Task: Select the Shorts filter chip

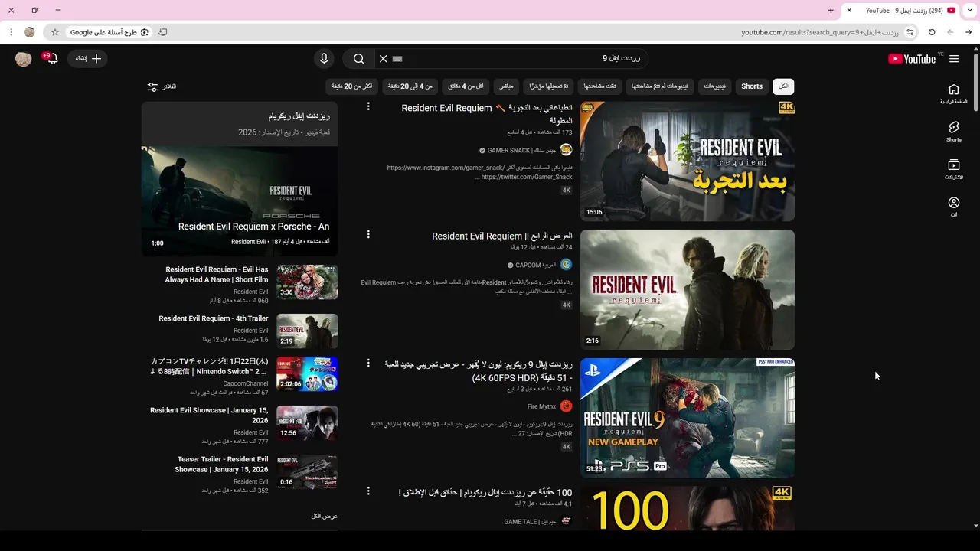Action: coord(752,86)
